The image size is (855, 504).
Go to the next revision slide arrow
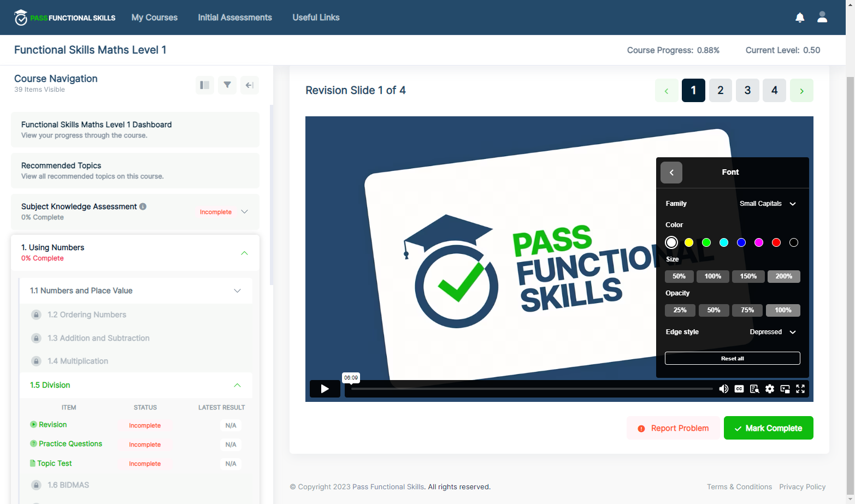pyautogui.click(x=801, y=91)
